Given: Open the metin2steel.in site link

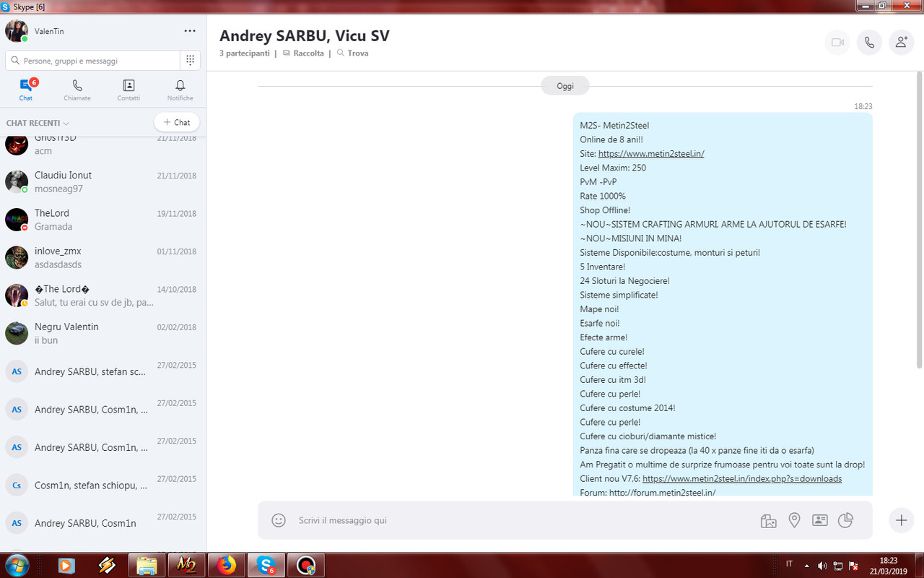Looking at the screenshot, I should pyautogui.click(x=651, y=154).
